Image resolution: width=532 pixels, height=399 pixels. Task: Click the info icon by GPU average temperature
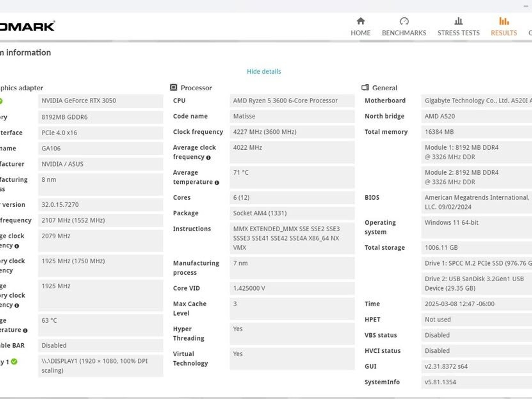(25, 330)
